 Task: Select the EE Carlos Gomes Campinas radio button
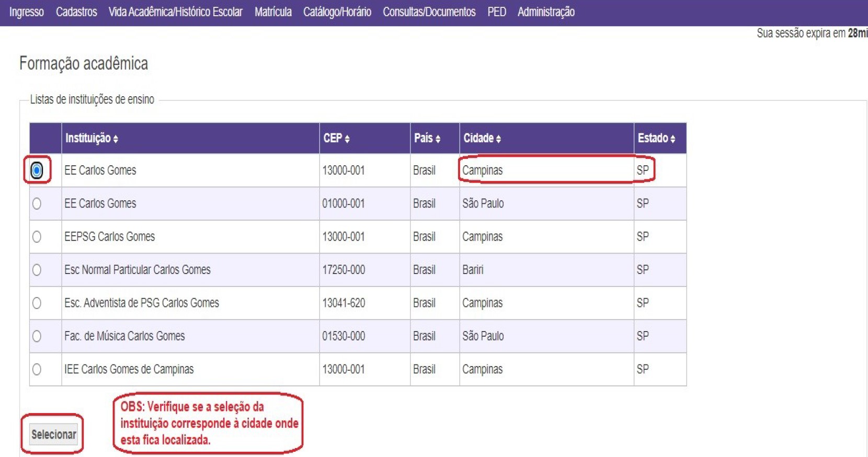click(37, 170)
